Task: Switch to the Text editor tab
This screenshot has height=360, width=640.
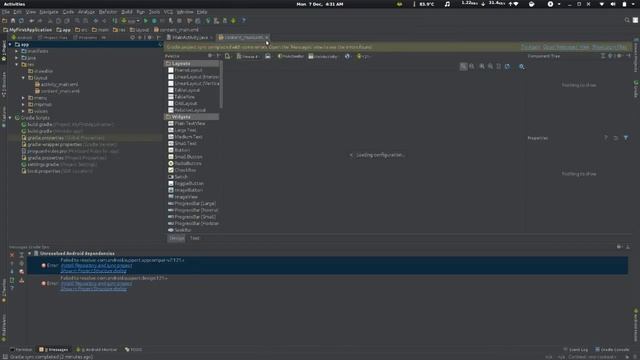Action: (x=195, y=238)
